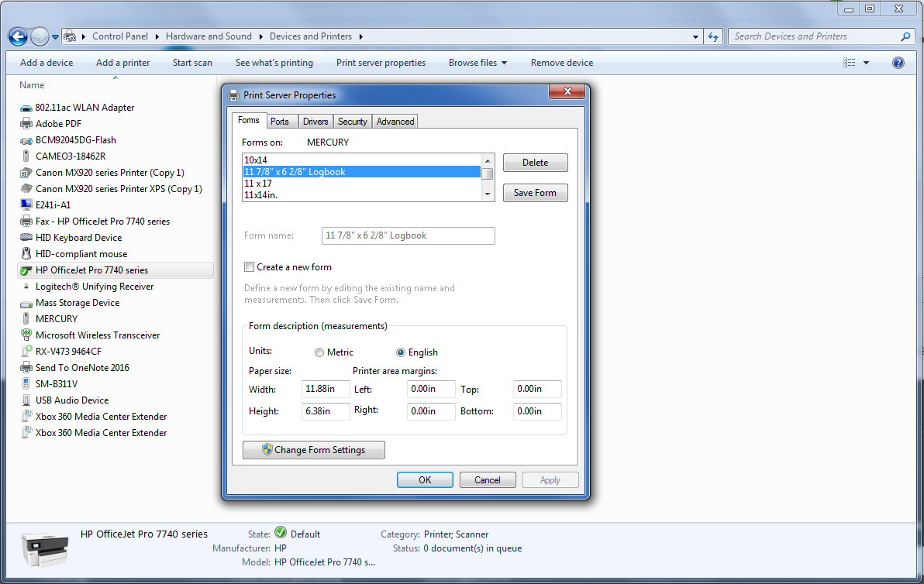Expand the address bar history dropdown
Screen dimensions: 924x584
[x=695, y=36]
